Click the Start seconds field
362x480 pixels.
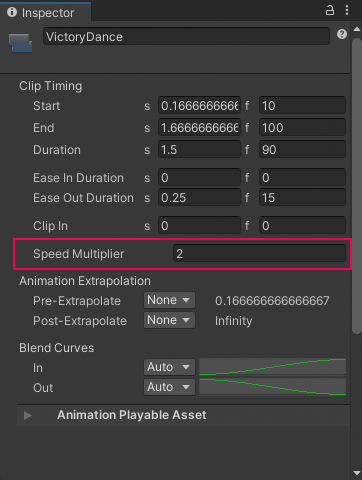(199, 106)
